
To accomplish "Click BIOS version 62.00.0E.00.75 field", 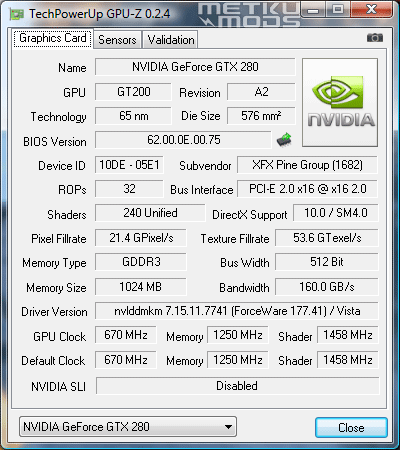I will click(x=184, y=140).
